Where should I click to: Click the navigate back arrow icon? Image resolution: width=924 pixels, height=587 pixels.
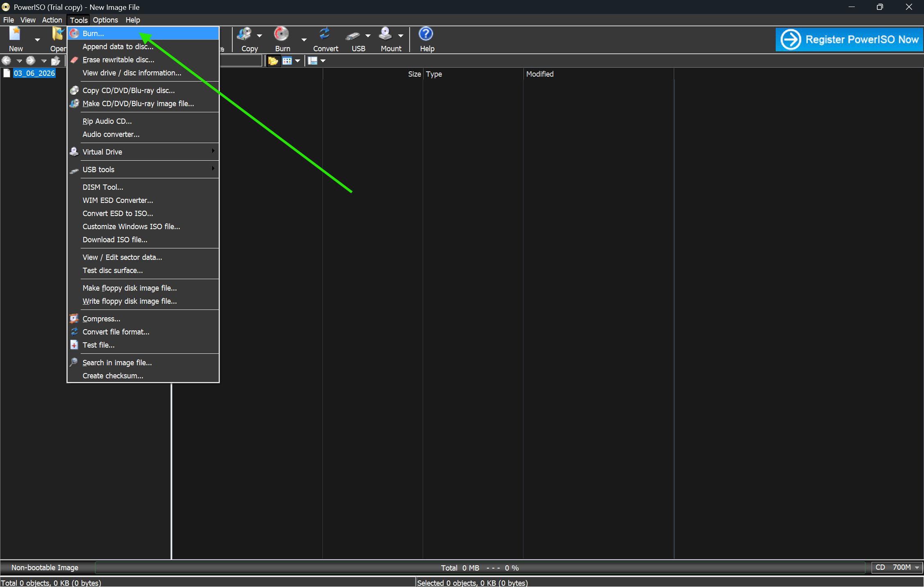7,61
